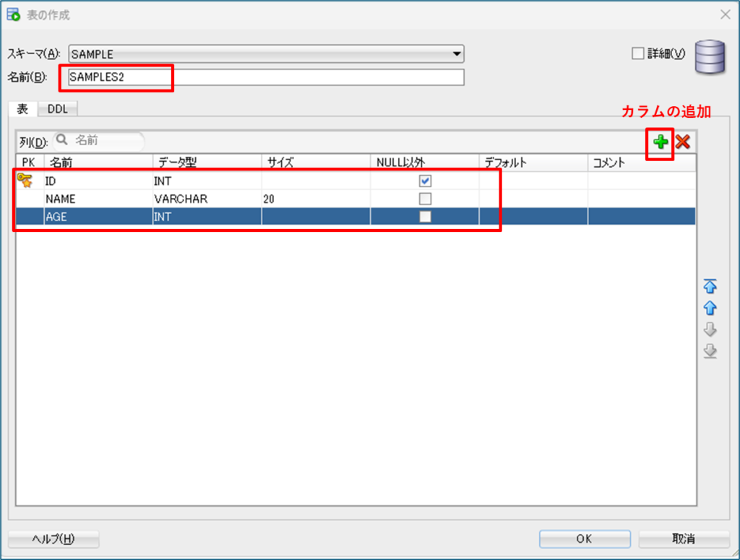740x560 pixels.
Task: Move column to top arrow icon
Action: click(710, 286)
